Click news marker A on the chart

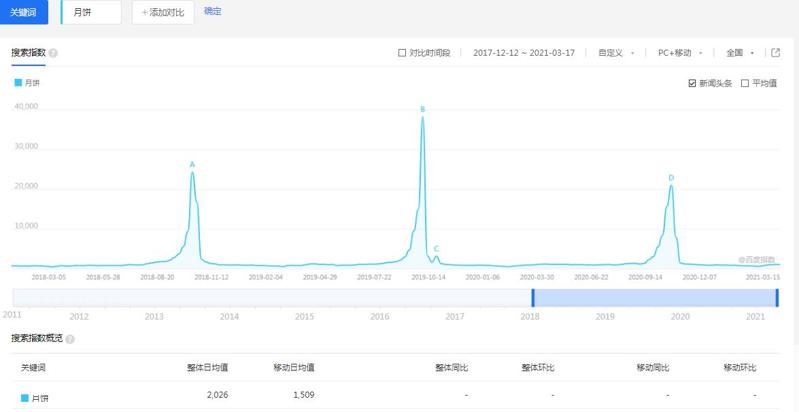pos(192,164)
